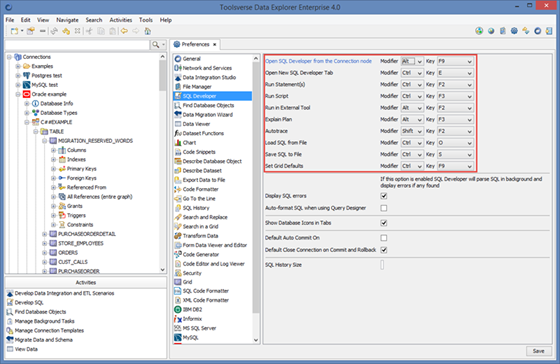The image size is (560, 364).
Task: Click the new connection toolbar icon
Action: 14,31
